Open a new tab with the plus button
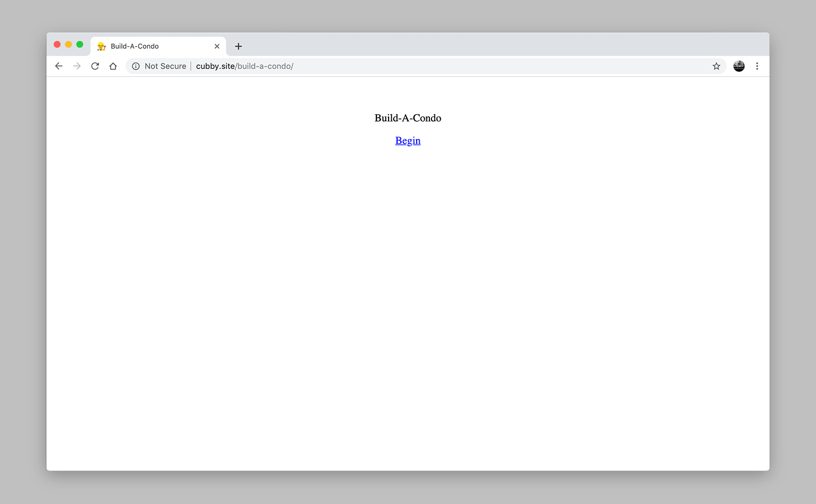 [238, 46]
